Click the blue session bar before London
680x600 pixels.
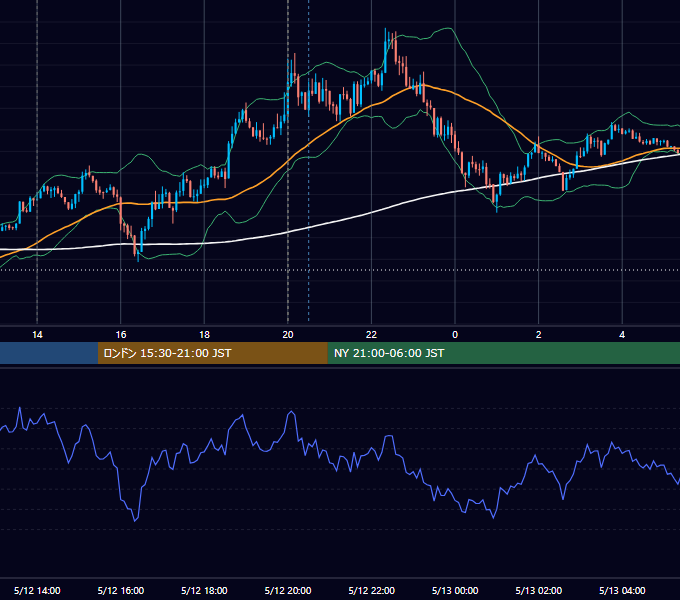tap(49, 353)
